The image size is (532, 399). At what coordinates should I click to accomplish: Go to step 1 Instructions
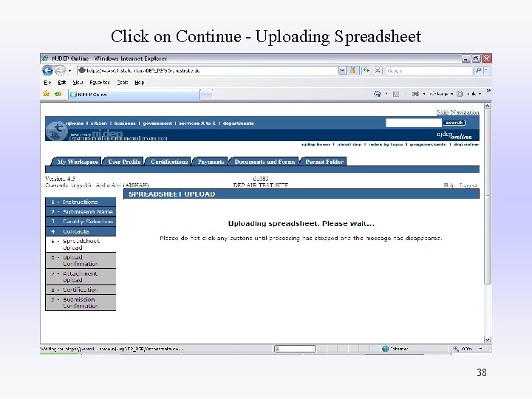tap(81, 202)
